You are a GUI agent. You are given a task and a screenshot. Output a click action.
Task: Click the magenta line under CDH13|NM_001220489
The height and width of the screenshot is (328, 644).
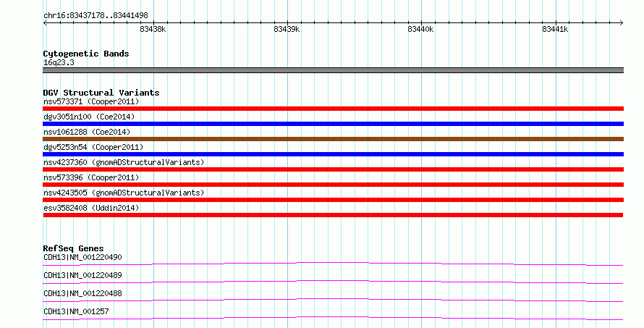pos(333,282)
